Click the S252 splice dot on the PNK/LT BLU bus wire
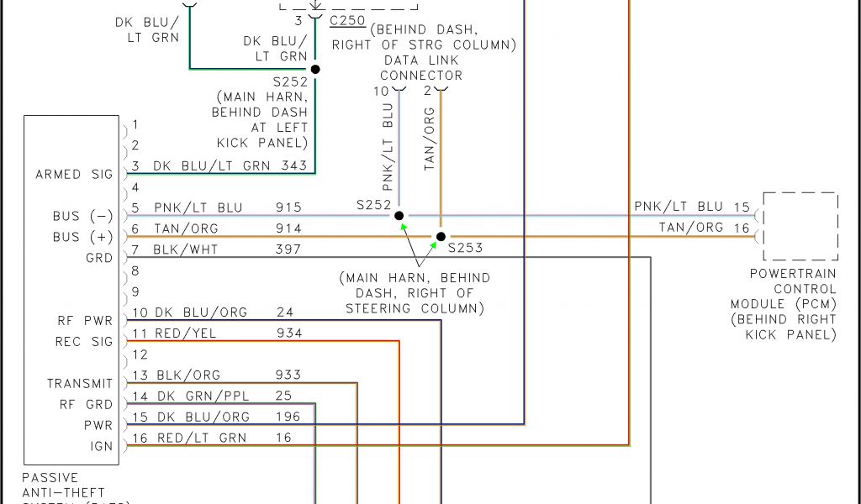 (x=399, y=216)
